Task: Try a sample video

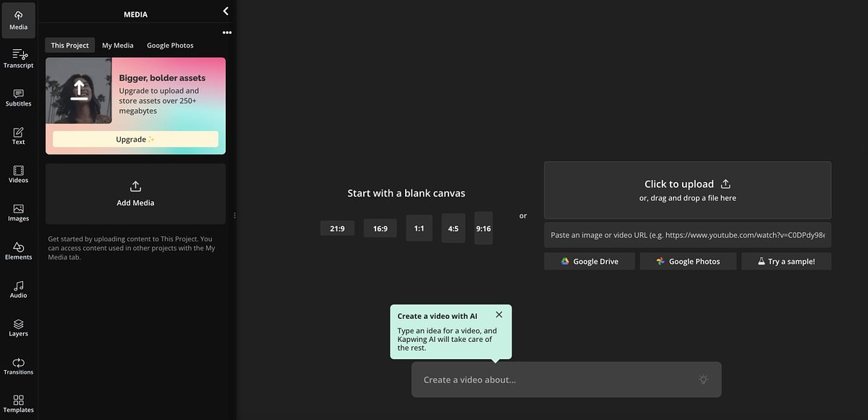Action: coord(786,261)
